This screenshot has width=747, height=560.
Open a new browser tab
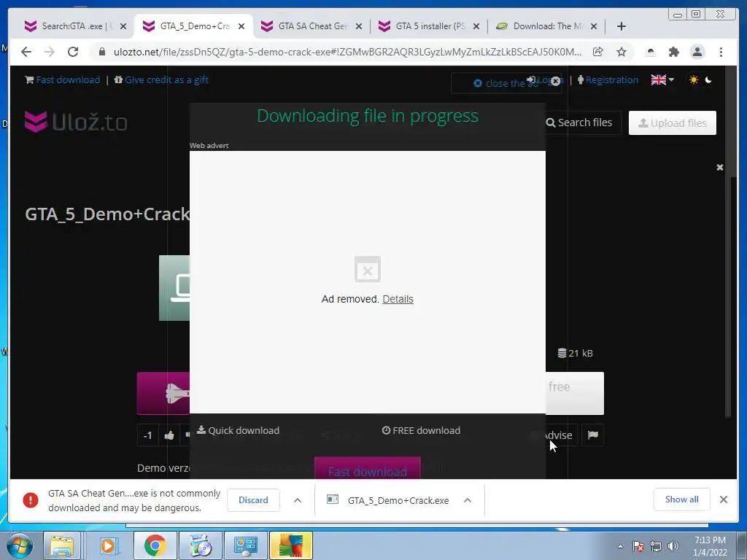[622, 26]
